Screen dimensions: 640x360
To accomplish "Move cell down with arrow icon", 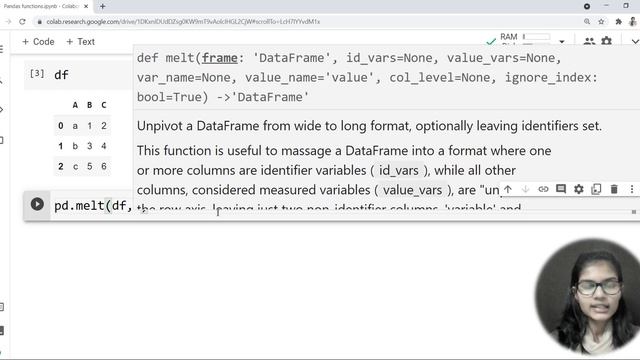I will (526, 189).
